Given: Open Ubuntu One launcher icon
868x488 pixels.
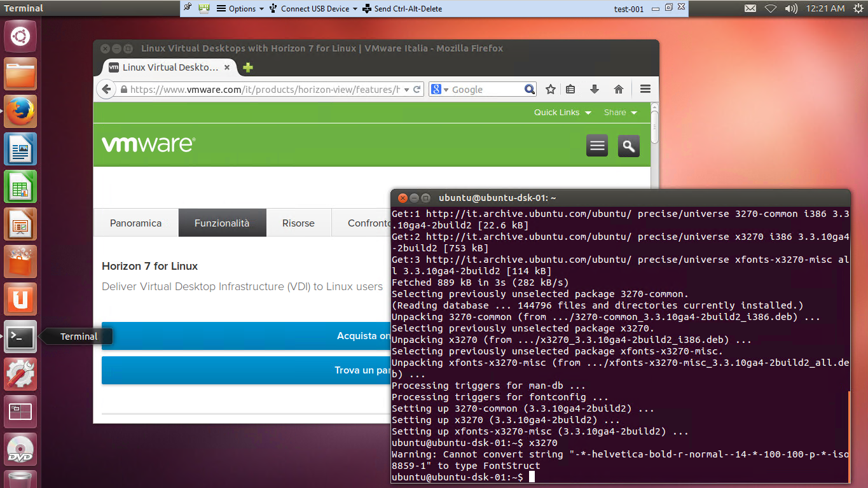Looking at the screenshot, I should click(x=20, y=300).
